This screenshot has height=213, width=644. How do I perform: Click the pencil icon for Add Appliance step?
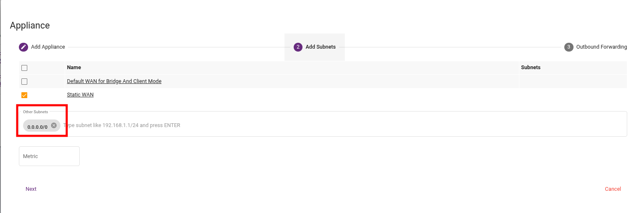pyautogui.click(x=23, y=47)
